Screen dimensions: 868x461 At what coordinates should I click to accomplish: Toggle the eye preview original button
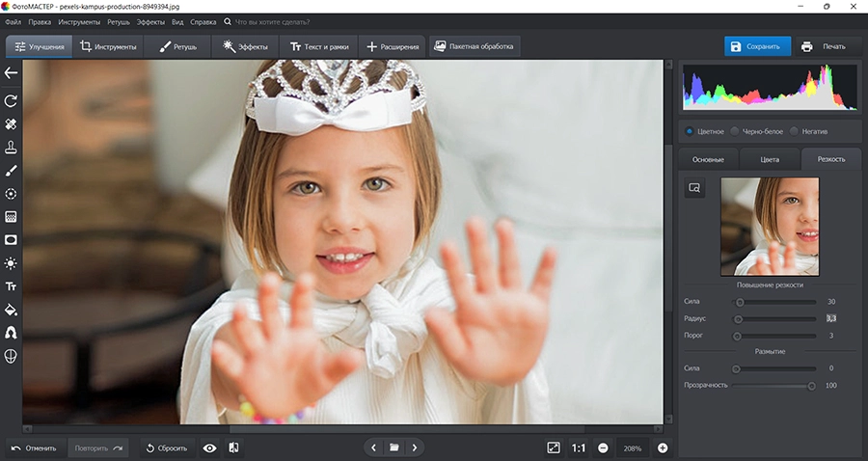click(209, 448)
